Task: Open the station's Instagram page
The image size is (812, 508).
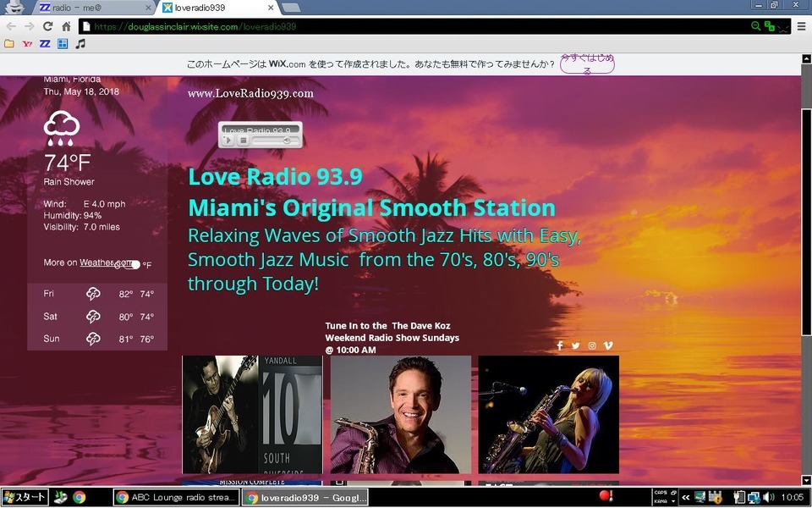Action: click(x=592, y=345)
